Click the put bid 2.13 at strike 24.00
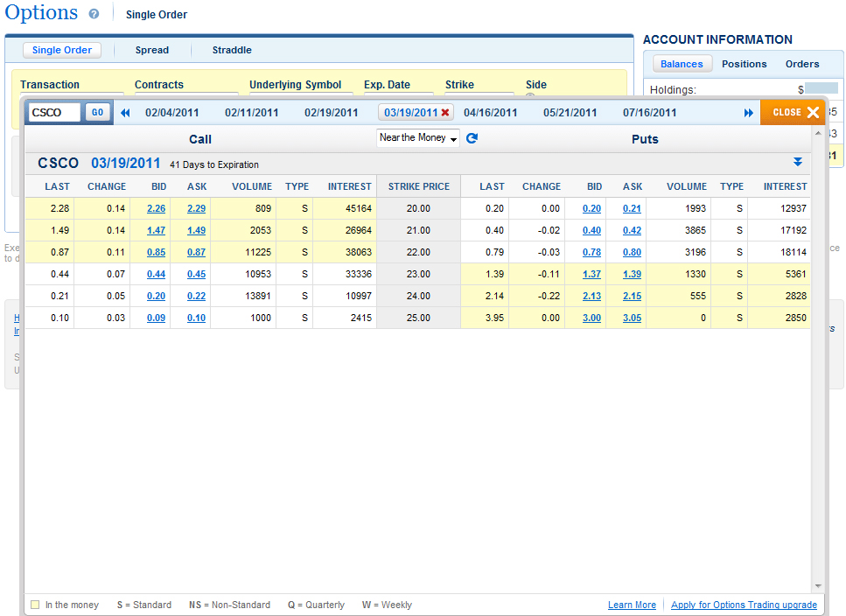Screen dimensions: 846x616 coord(592,296)
